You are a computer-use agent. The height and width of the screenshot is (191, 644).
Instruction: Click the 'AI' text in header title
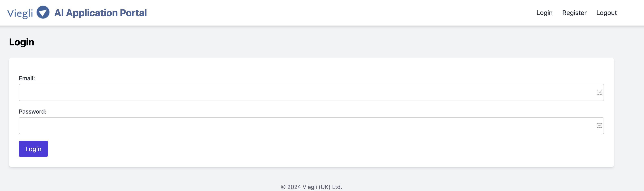tap(59, 13)
